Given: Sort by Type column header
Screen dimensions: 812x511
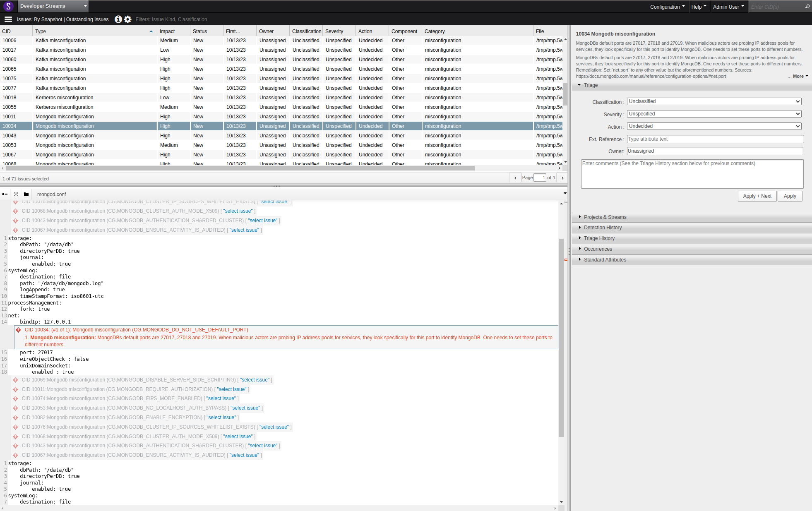Looking at the screenshot, I should (x=94, y=31).
